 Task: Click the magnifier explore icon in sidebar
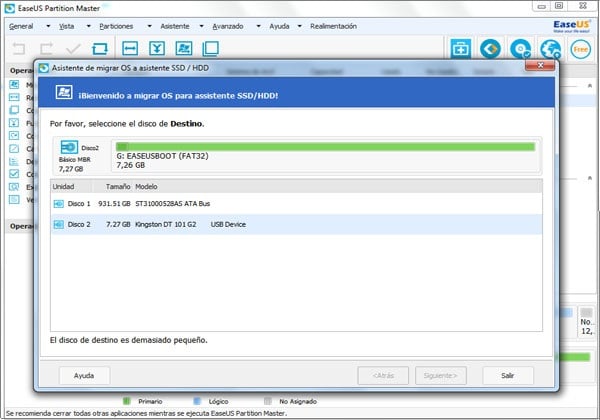[14, 187]
